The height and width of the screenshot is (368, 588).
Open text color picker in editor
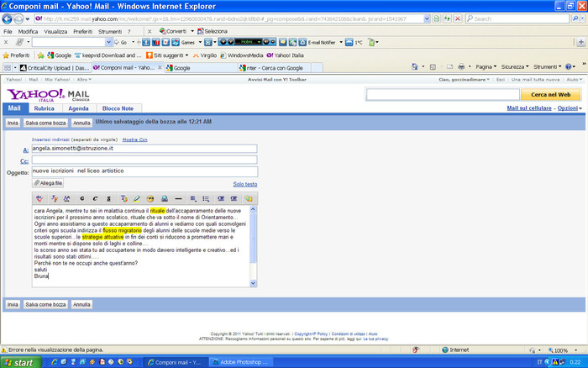(123, 198)
